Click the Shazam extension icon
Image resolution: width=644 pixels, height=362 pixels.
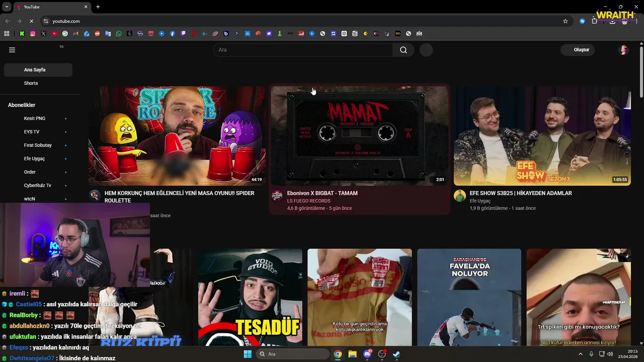tap(582, 21)
